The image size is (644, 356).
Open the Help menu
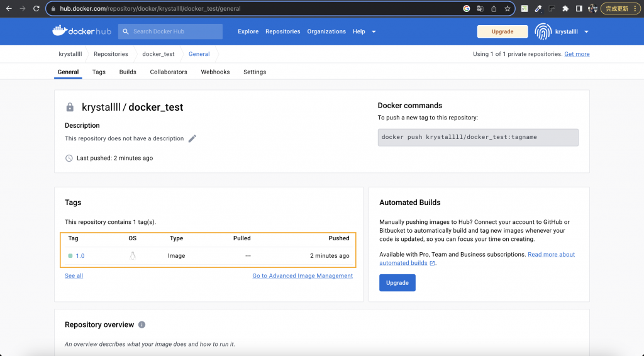pos(359,31)
